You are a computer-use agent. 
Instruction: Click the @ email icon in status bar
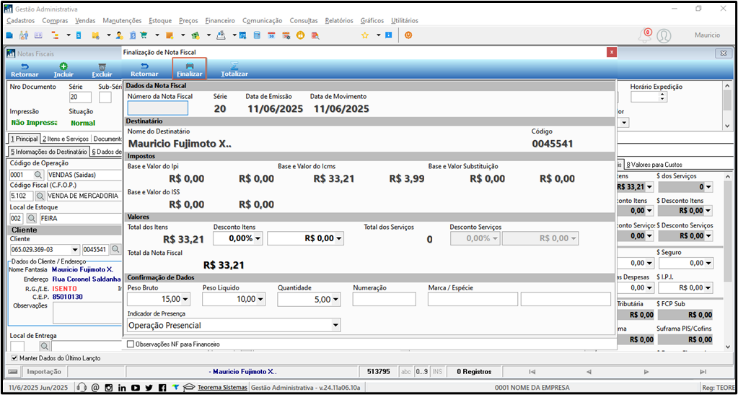[x=95, y=387]
